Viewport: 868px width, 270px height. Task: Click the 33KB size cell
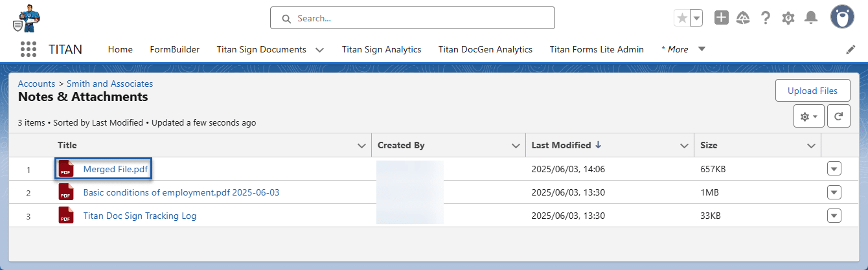pos(711,216)
